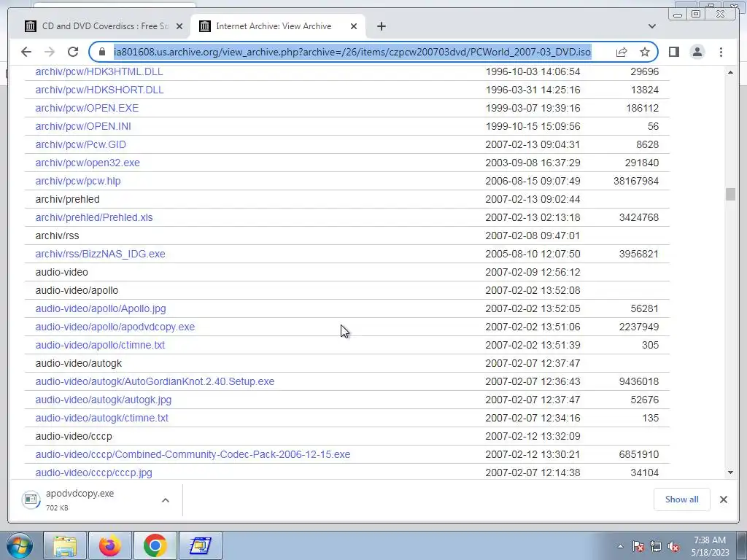Click the address bar URL

tap(352, 52)
